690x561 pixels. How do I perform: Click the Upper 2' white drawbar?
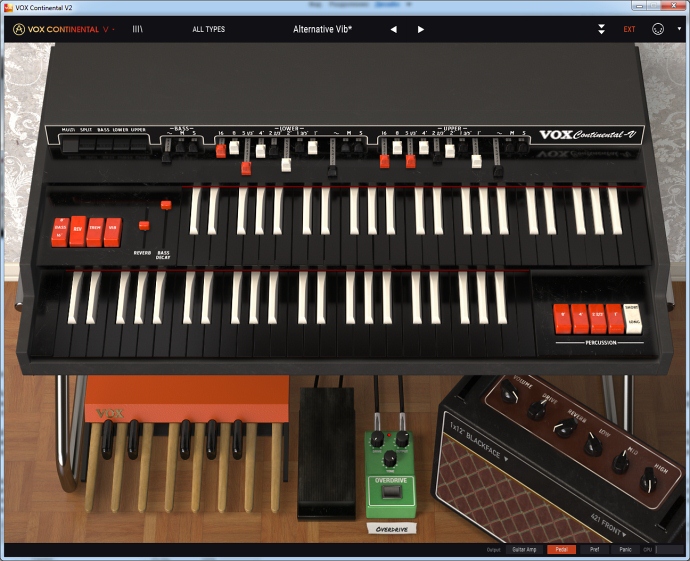point(450,151)
